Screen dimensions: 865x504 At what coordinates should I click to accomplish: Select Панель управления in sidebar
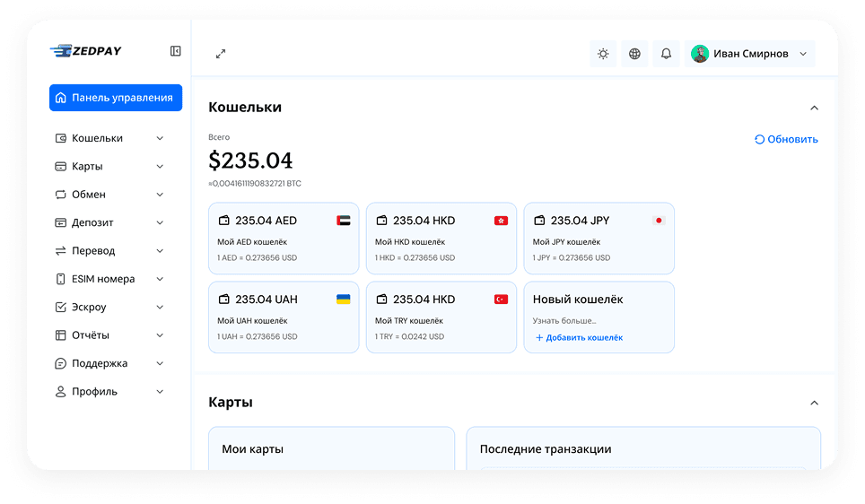(116, 98)
